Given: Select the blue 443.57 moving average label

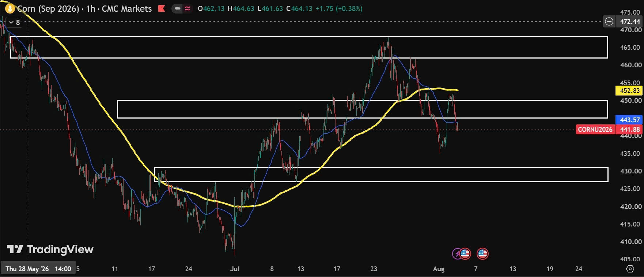Looking at the screenshot, I should (630, 120).
